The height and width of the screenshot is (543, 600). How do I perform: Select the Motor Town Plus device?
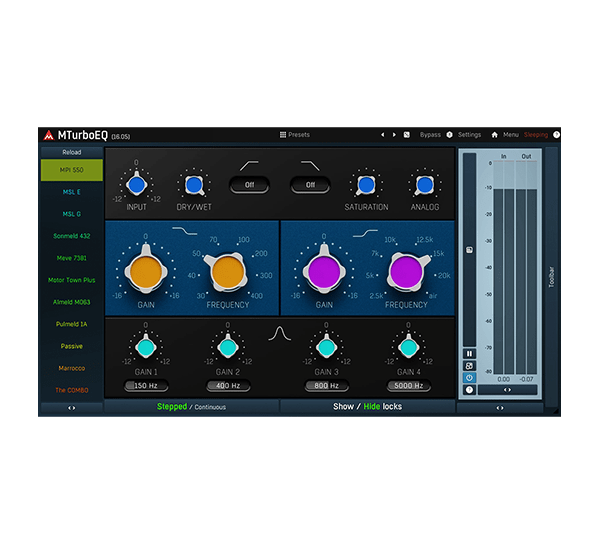click(72, 280)
